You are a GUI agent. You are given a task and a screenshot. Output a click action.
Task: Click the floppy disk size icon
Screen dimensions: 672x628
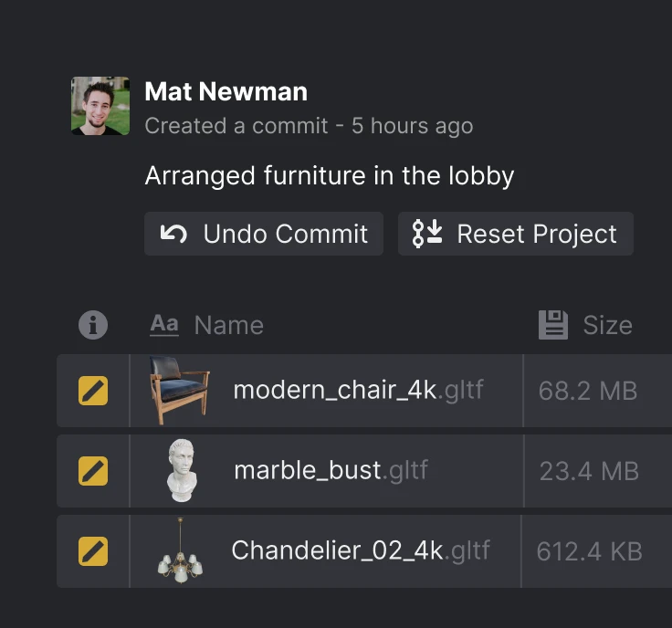553,325
